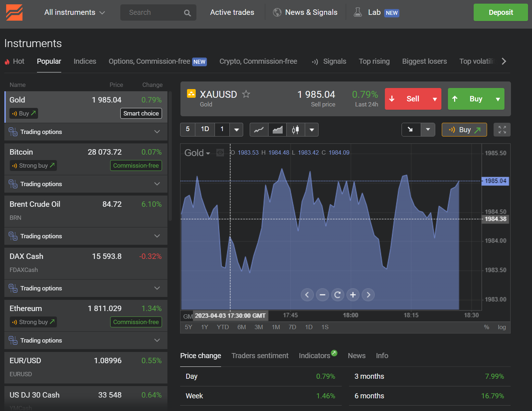Click the fullscreen expand icon above the chart
The width and height of the screenshot is (532, 411).
[502, 129]
